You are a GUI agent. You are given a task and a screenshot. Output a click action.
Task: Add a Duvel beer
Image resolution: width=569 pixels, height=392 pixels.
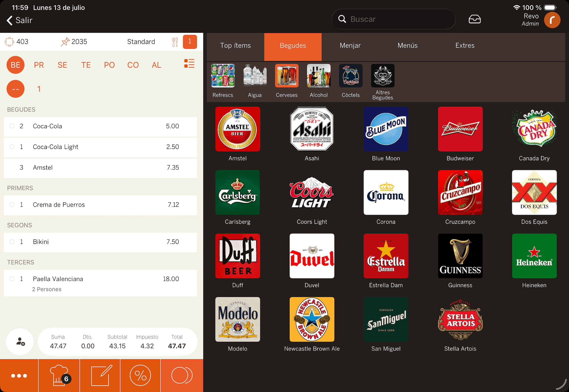click(312, 261)
